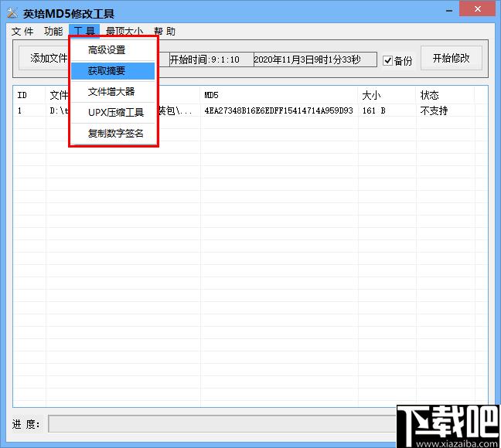Sort by the 大小 column header
Screen dimensions: 501x448
pyautogui.click(x=387, y=95)
